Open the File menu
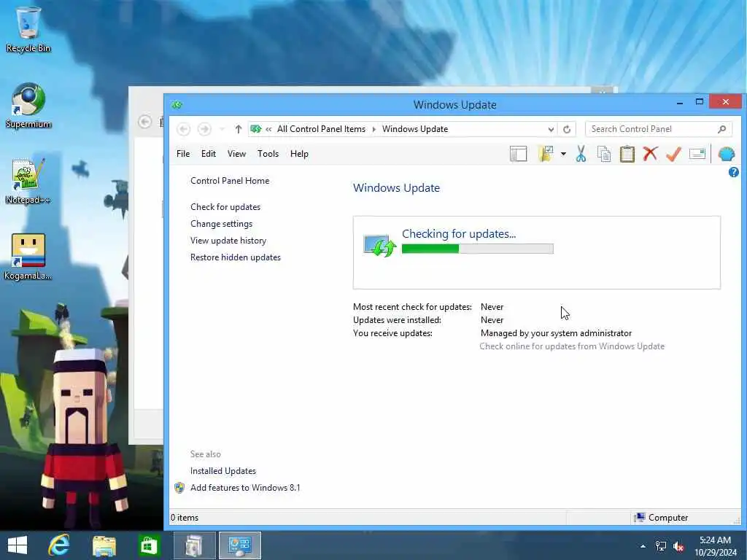The height and width of the screenshot is (560, 747). pos(183,154)
